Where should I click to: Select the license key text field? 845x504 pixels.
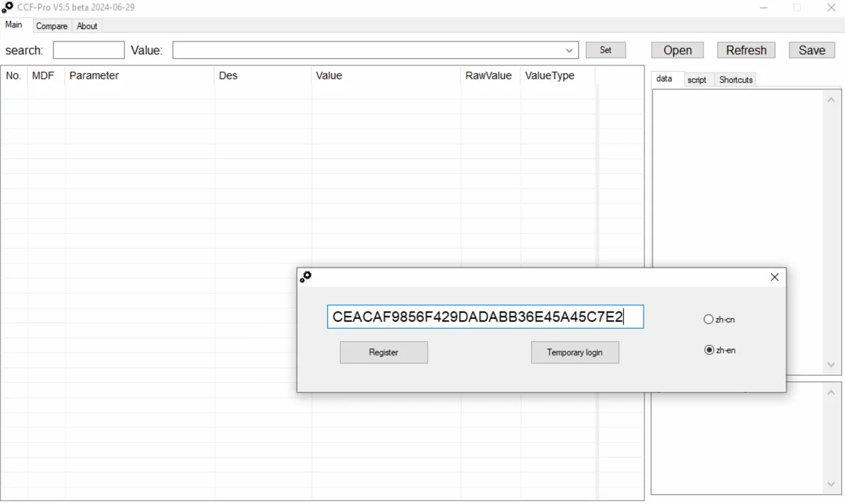(486, 317)
